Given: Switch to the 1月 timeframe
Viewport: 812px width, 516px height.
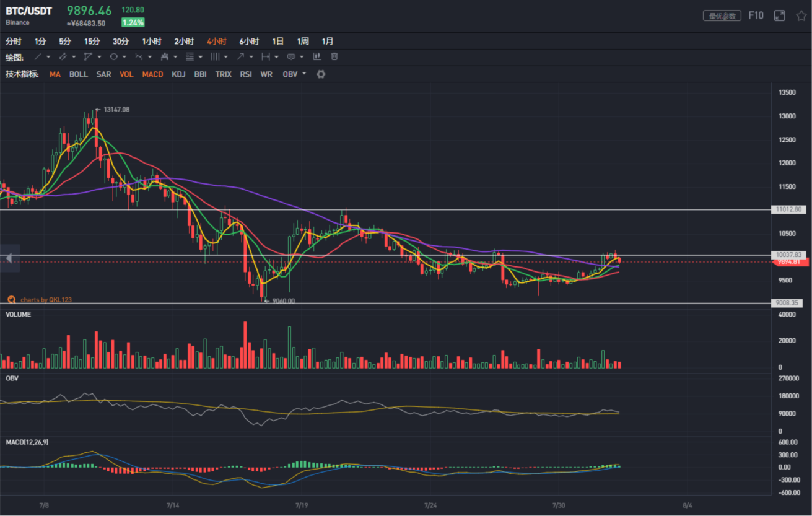Looking at the screenshot, I should point(328,42).
